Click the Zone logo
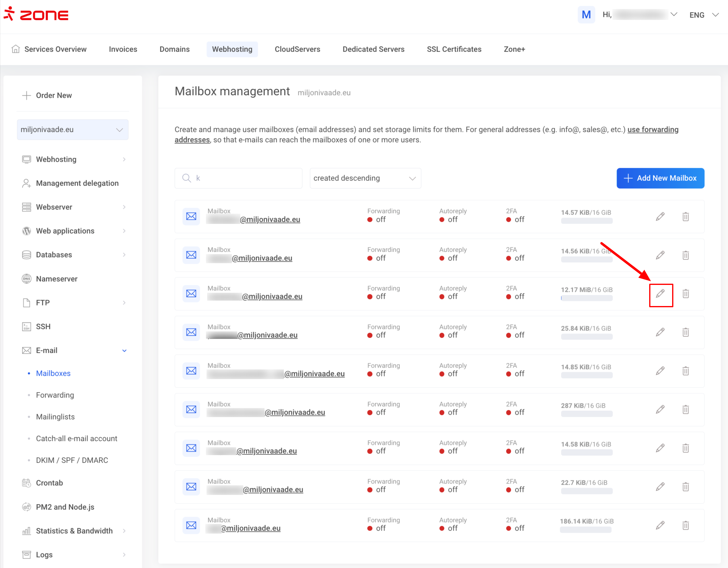This screenshot has width=728, height=568. click(36, 15)
